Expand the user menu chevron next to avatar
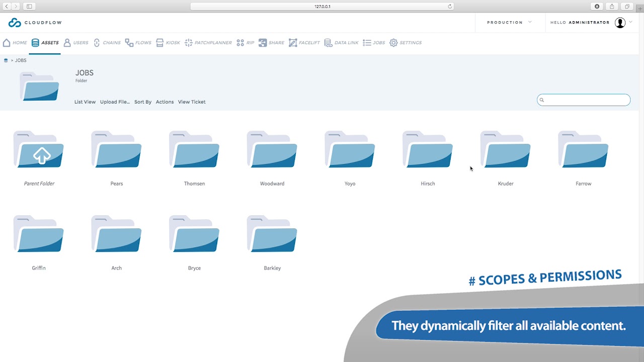Screen dimensions: 644x362 pyautogui.click(x=630, y=22)
